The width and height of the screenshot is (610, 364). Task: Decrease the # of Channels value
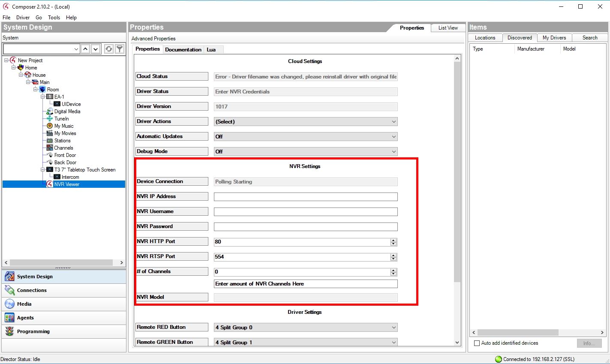tap(394, 274)
